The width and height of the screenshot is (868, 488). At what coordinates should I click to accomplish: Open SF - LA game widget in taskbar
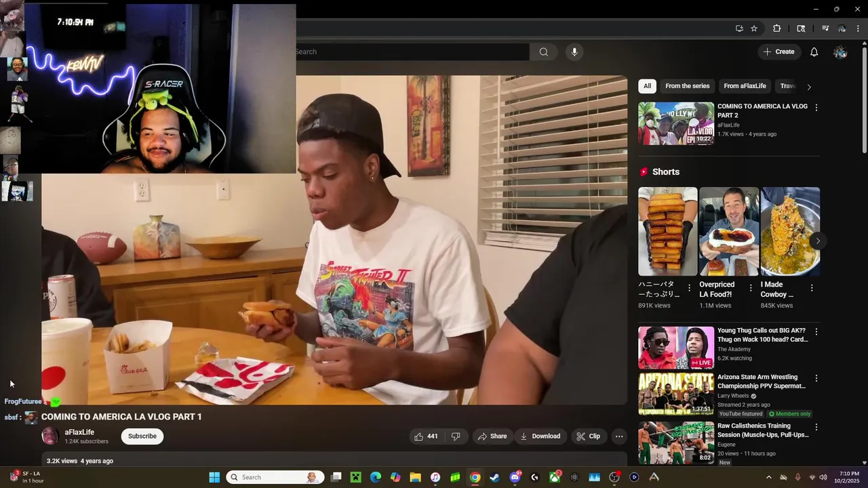27,477
